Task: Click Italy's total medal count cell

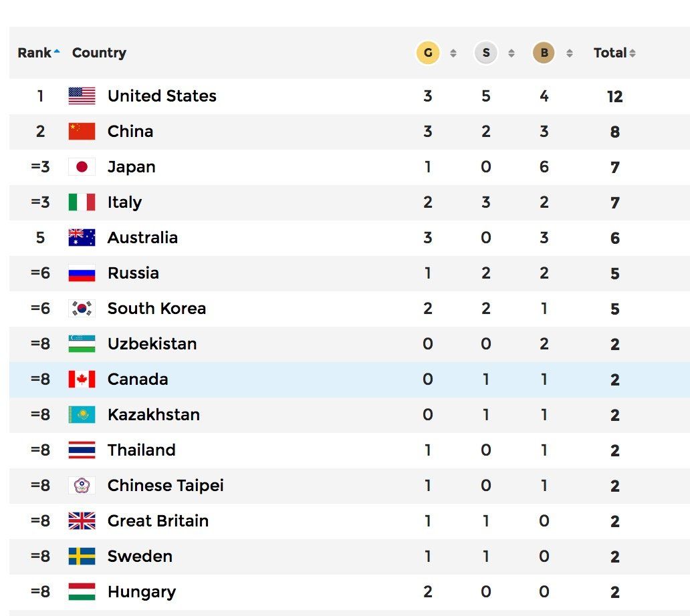Action: tap(615, 203)
